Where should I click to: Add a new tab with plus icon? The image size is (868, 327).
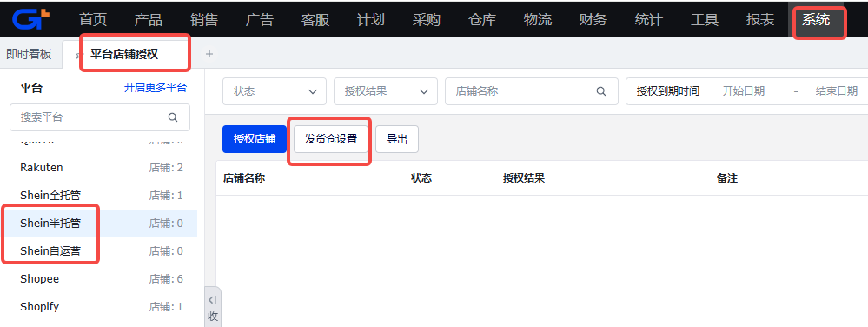coord(209,54)
